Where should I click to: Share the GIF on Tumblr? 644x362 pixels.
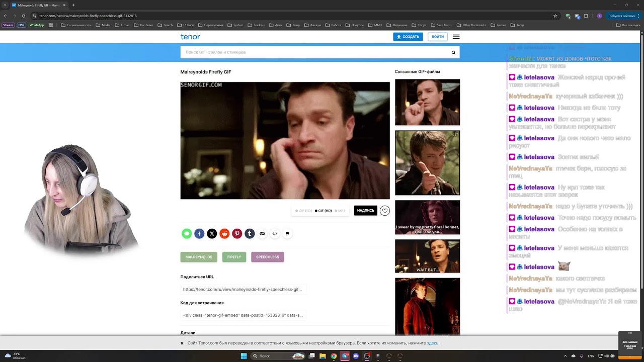click(250, 233)
